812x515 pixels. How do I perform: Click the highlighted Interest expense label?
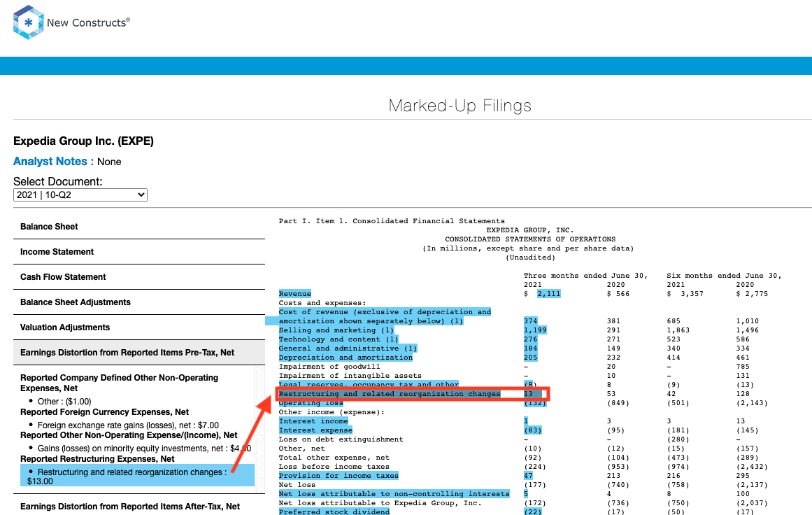(315, 430)
